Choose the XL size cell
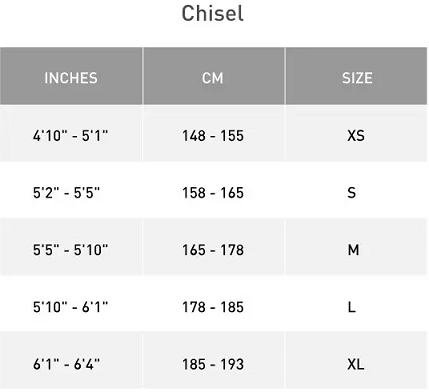The width and height of the screenshot is (429, 392). tap(356, 360)
